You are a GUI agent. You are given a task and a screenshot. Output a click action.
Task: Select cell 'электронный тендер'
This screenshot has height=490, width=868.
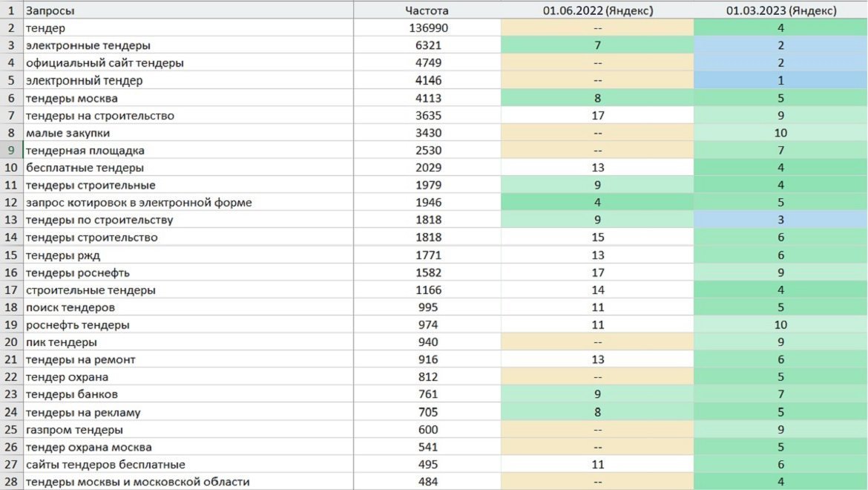pyautogui.click(x=188, y=80)
